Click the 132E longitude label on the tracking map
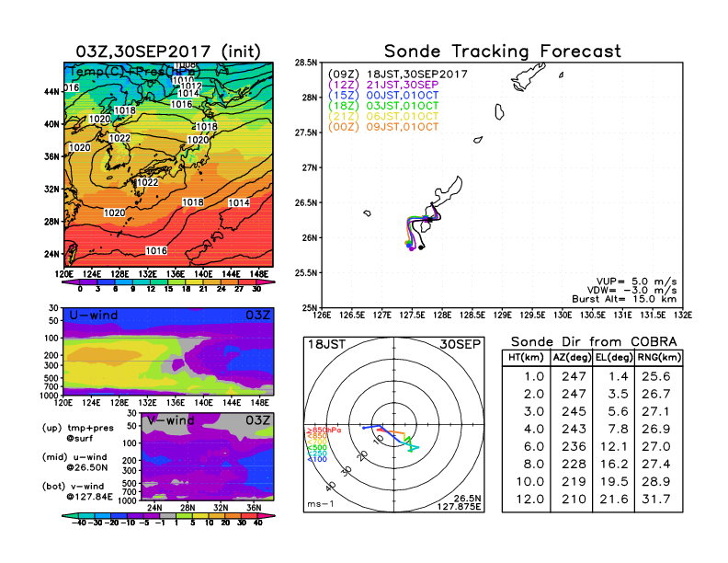This screenshot has width=728, height=563. point(683,316)
